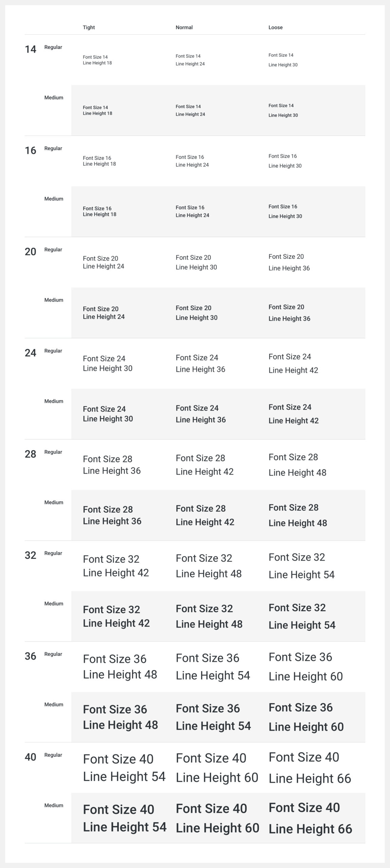The image size is (390, 868).
Task: Click medium Font Size 16 Line Height 24 sample
Action: tap(192, 211)
